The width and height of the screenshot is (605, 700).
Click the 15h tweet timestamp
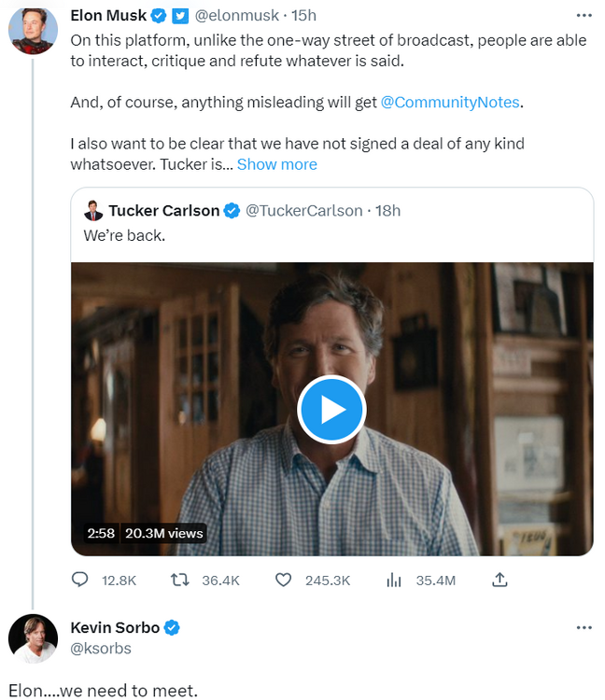coord(304,16)
